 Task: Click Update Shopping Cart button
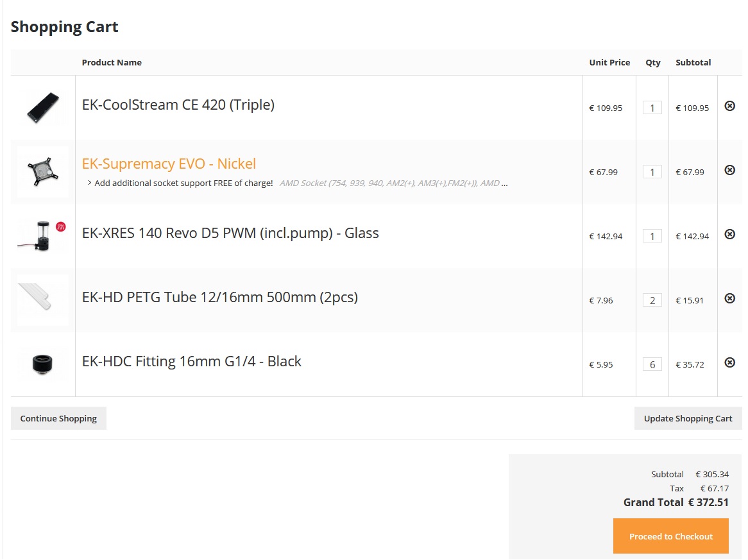(x=688, y=418)
